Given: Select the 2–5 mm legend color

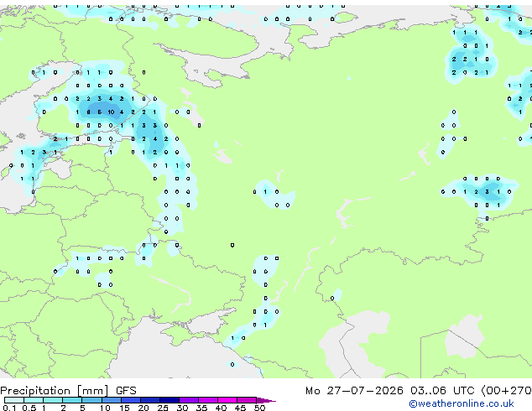Looking at the screenshot, I should (72, 400).
